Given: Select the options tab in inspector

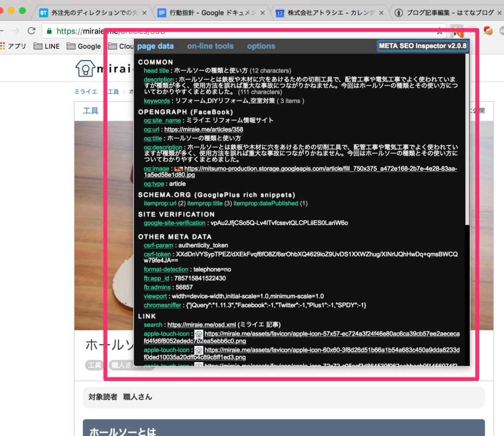Looking at the screenshot, I should [261, 46].
